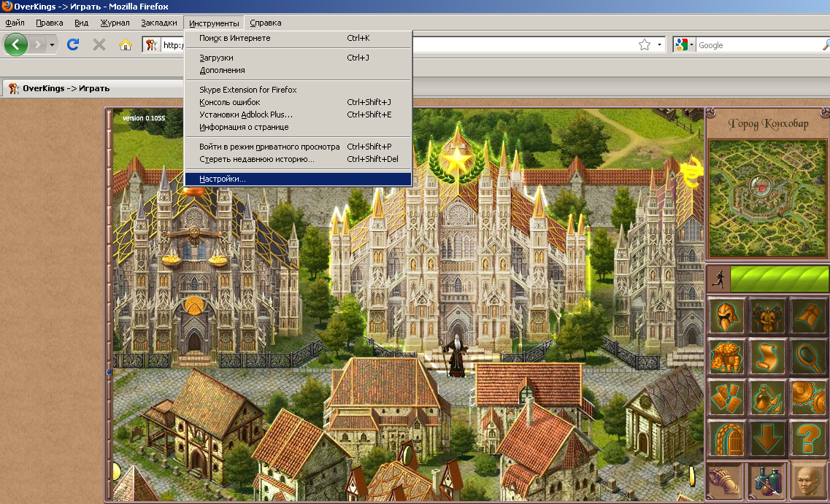The height and width of the screenshot is (504, 830).
Task: Open Консоль ошибок menu entry
Action: point(299,102)
